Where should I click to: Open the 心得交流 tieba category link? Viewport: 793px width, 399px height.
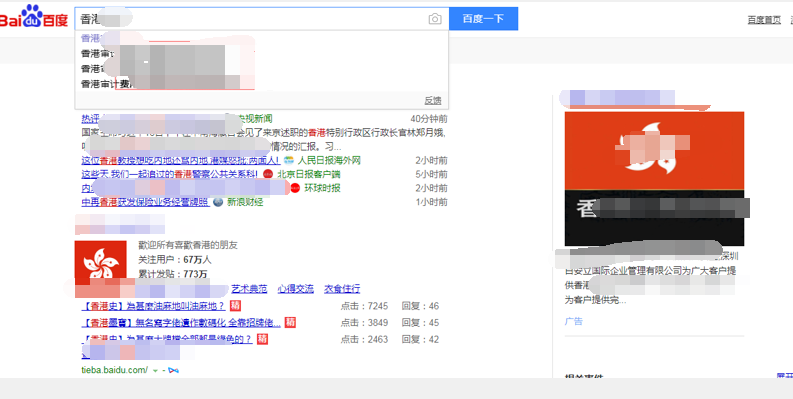click(x=295, y=289)
